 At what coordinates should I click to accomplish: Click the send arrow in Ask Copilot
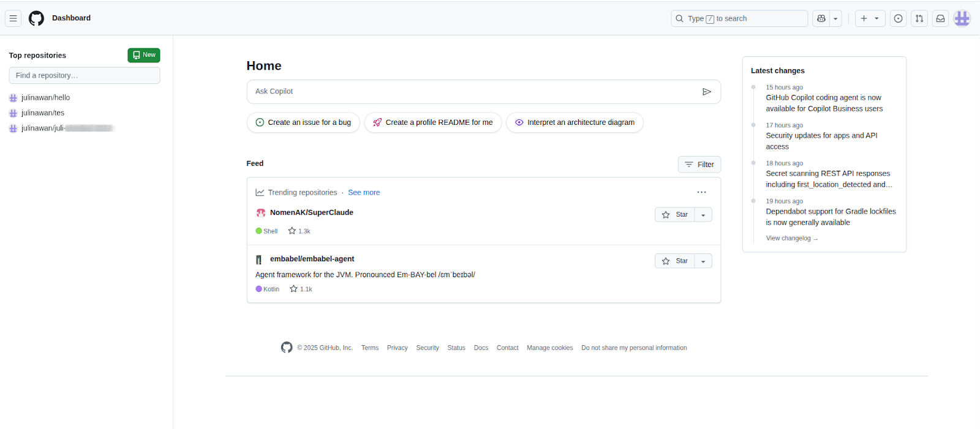(706, 92)
